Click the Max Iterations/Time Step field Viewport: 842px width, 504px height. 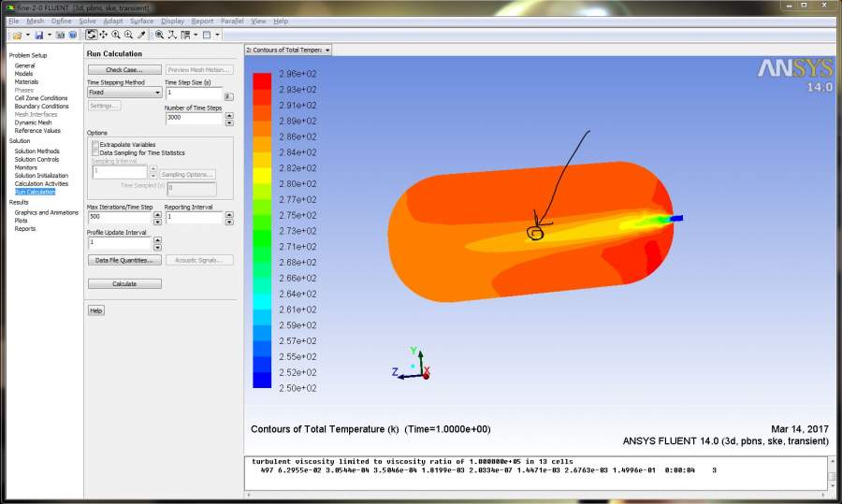coord(121,217)
